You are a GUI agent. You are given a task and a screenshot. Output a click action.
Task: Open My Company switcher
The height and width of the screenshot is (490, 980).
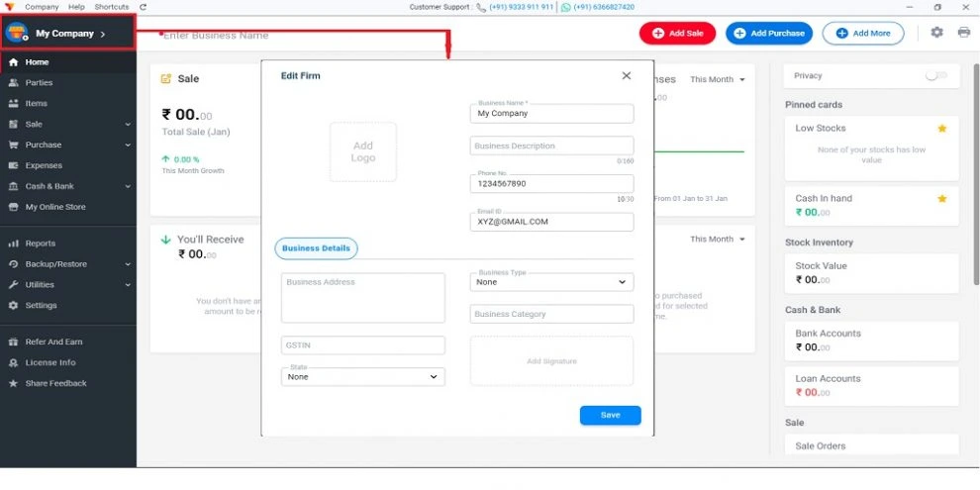tap(67, 33)
